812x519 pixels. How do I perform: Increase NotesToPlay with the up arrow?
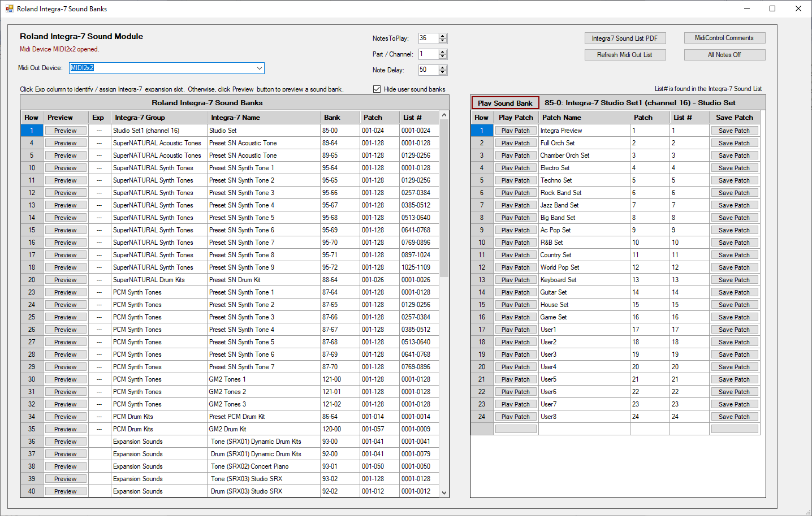point(443,36)
